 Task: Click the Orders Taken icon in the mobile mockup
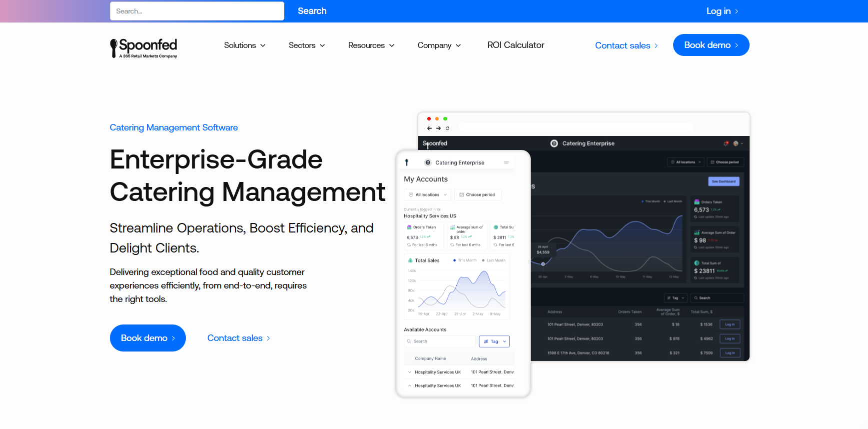[409, 227]
